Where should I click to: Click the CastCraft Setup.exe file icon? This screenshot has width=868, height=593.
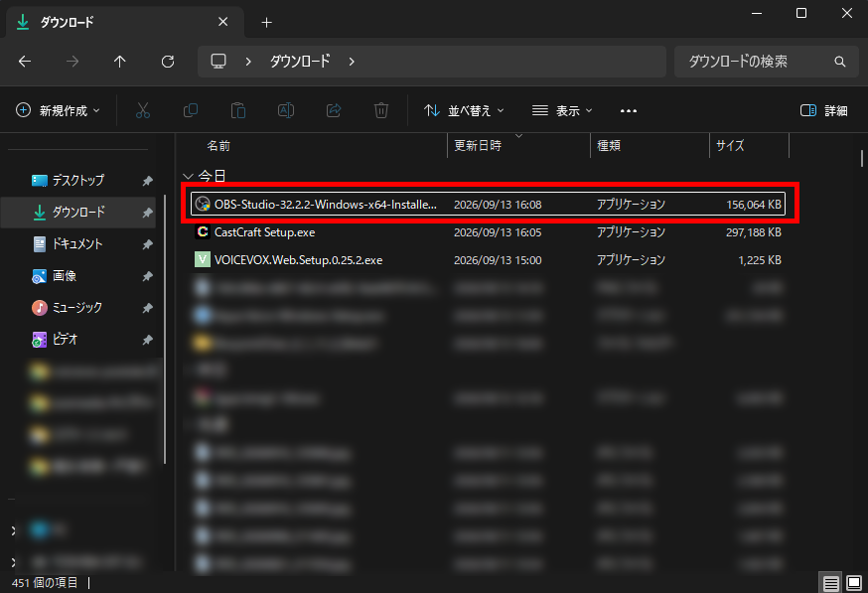(203, 232)
